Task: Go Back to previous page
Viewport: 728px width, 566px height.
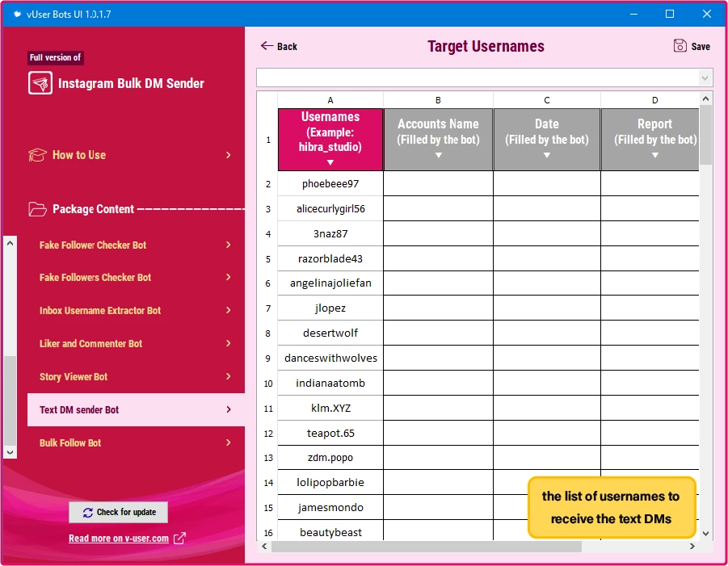Action: 279,46
